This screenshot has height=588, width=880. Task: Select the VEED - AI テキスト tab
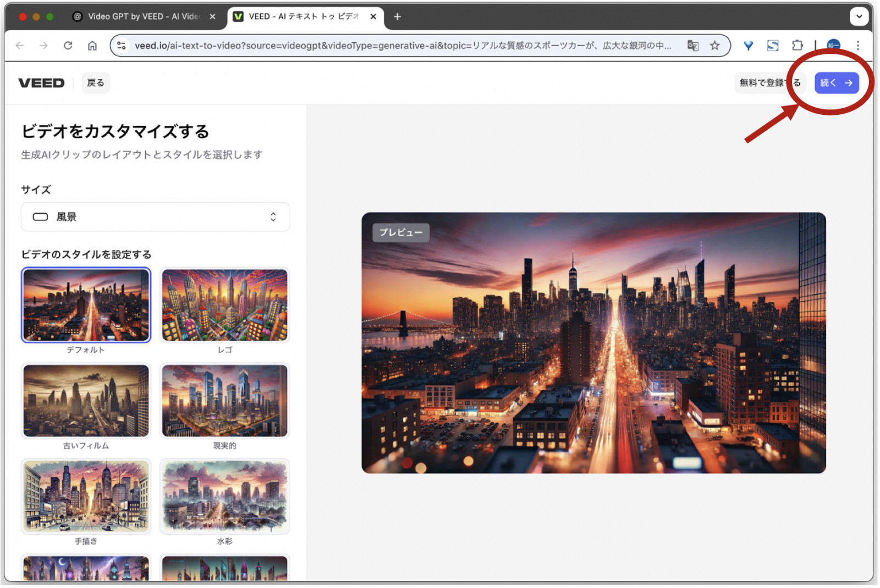[x=305, y=16]
